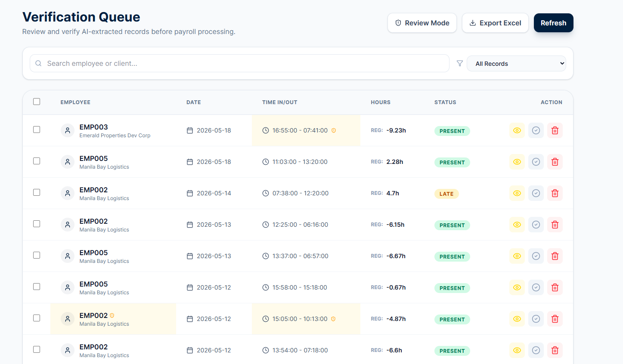
Task: Click the LATE status badge
Action: tap(446, 194)
